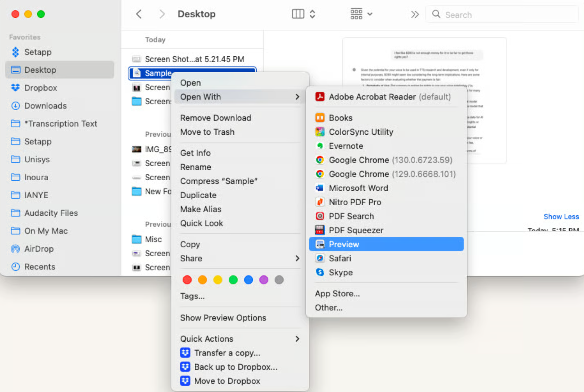Go back with the Finder back arrow
The height and width of the screenshot is (392, 584).
pos(139,14)
